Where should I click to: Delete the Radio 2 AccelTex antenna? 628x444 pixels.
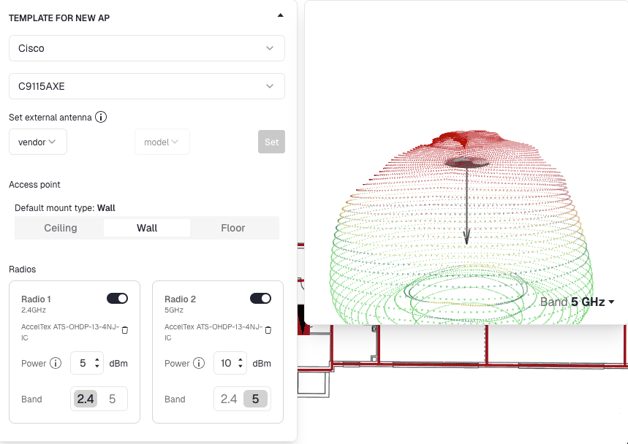[268, 330]
